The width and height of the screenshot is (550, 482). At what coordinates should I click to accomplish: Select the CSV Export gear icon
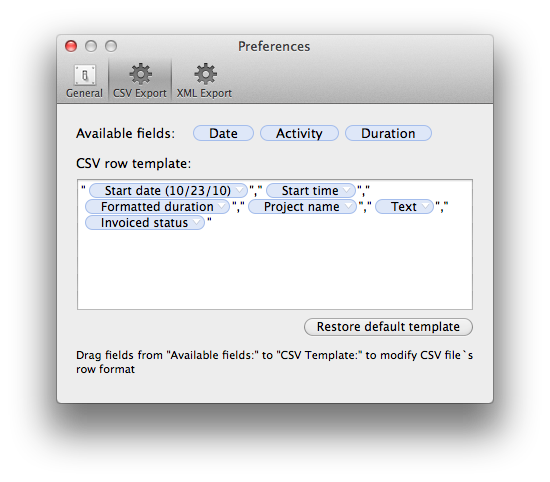pyautogui.click(x=140, y=74)
